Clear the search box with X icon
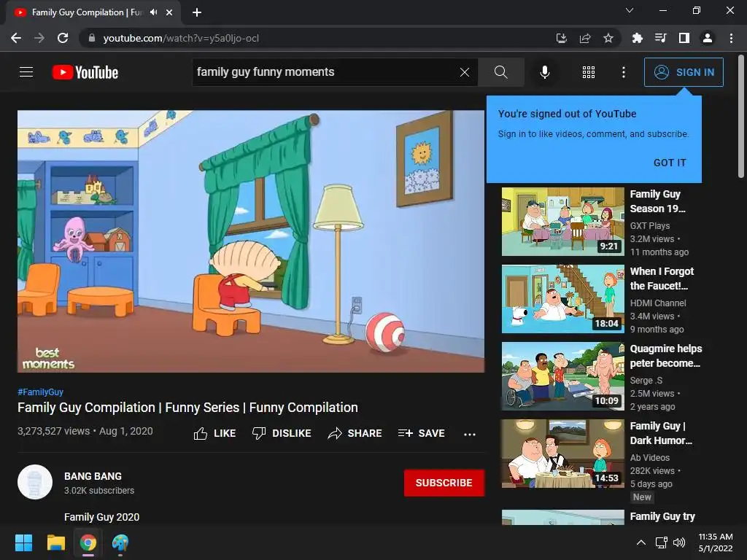 (x=465, y=72)
